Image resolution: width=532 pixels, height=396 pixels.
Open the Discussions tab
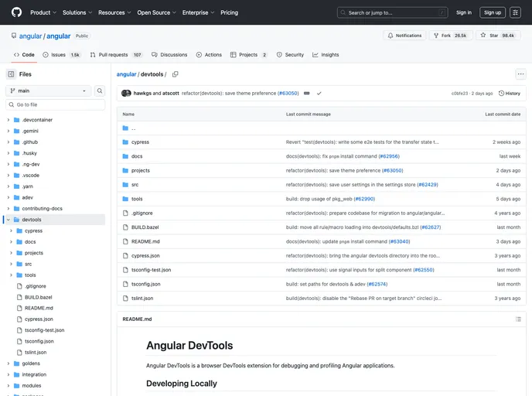[169, 55]
